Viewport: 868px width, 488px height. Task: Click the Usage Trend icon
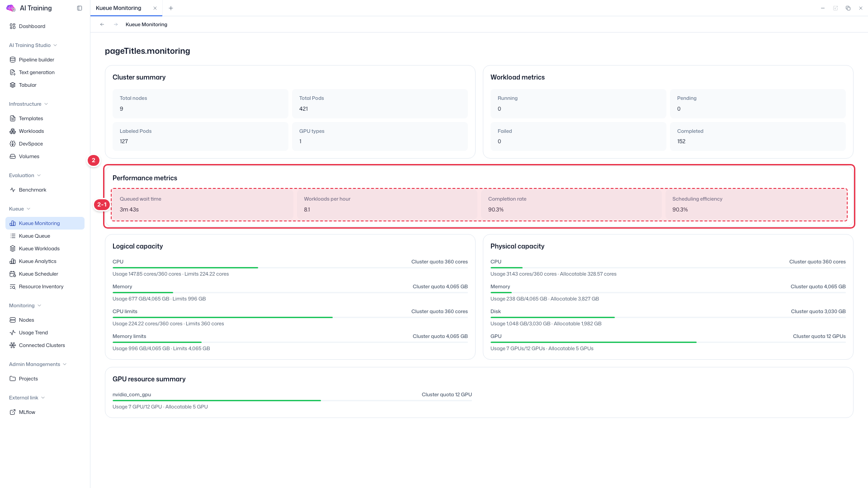pos(13,333)
